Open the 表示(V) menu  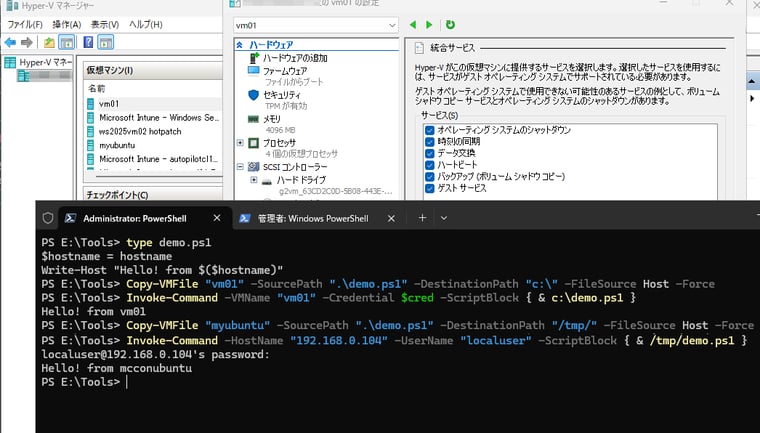pos(105,24)
